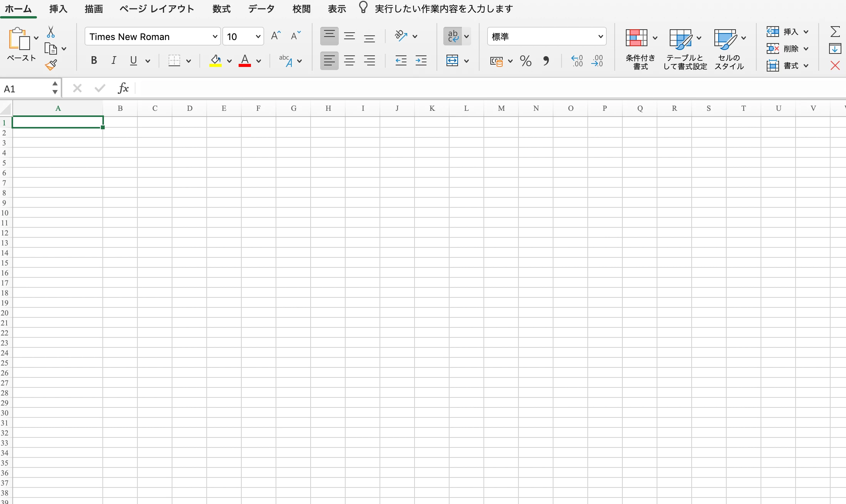Apply the yellow fill color swatch

coord(216,60)
